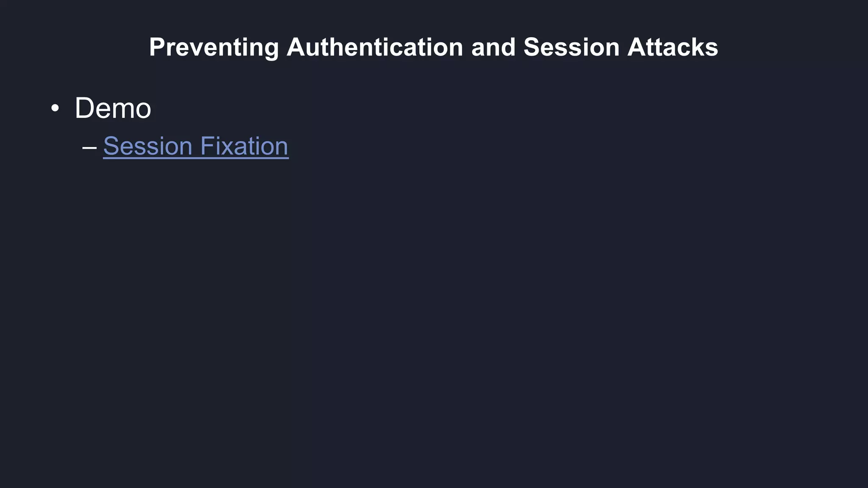The width and height of the screenshot is (868, 488).
Task: Click the empty dark slide center
Action: pos(434,297)
